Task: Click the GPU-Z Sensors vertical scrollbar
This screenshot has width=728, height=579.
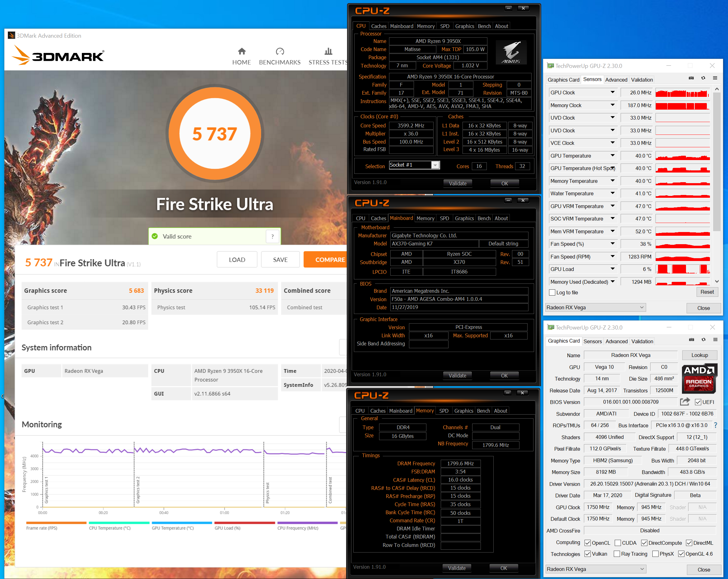Action: (x=716, y=162)
